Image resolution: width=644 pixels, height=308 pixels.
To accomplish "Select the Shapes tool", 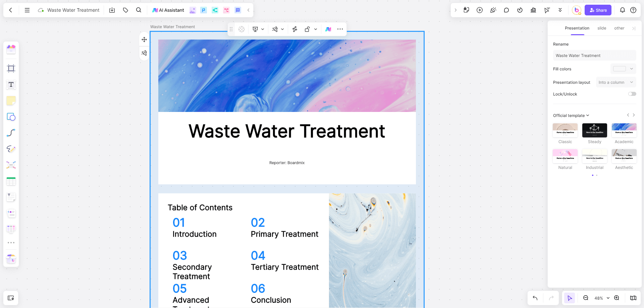I will pyautogui.click(x=11, y=117).
